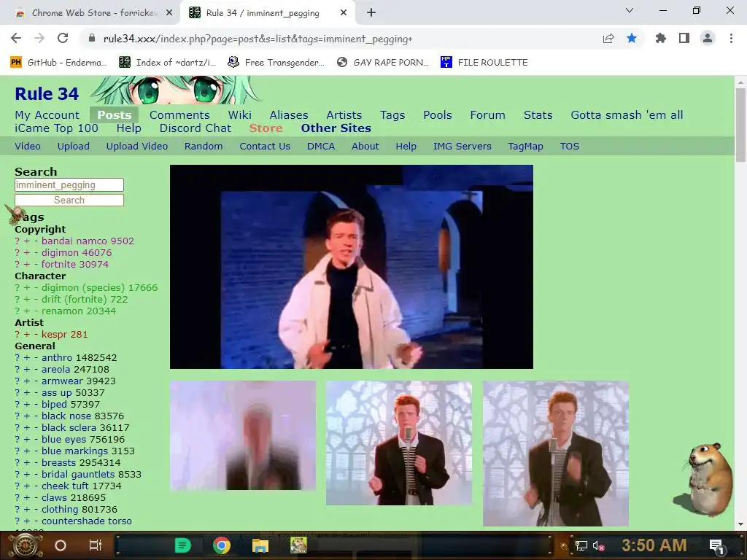Open the Stats page
Viewport: 747px width, 560px height.
coord(538,115)
